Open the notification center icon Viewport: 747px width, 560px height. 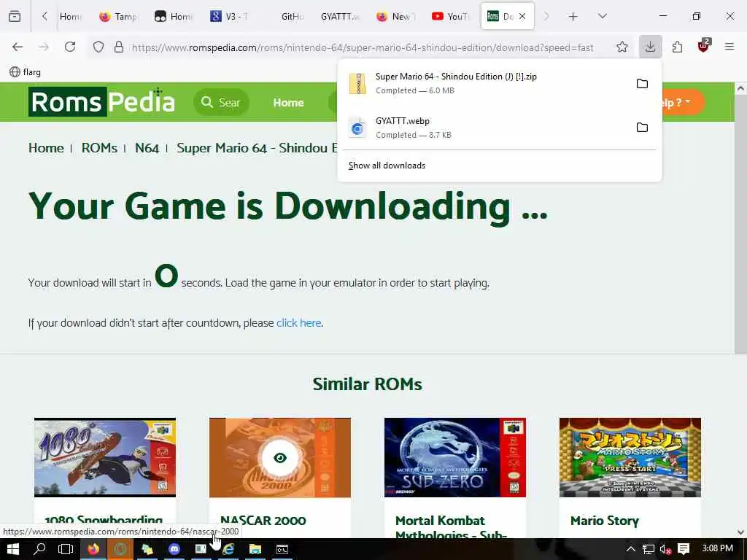point(684,549)
